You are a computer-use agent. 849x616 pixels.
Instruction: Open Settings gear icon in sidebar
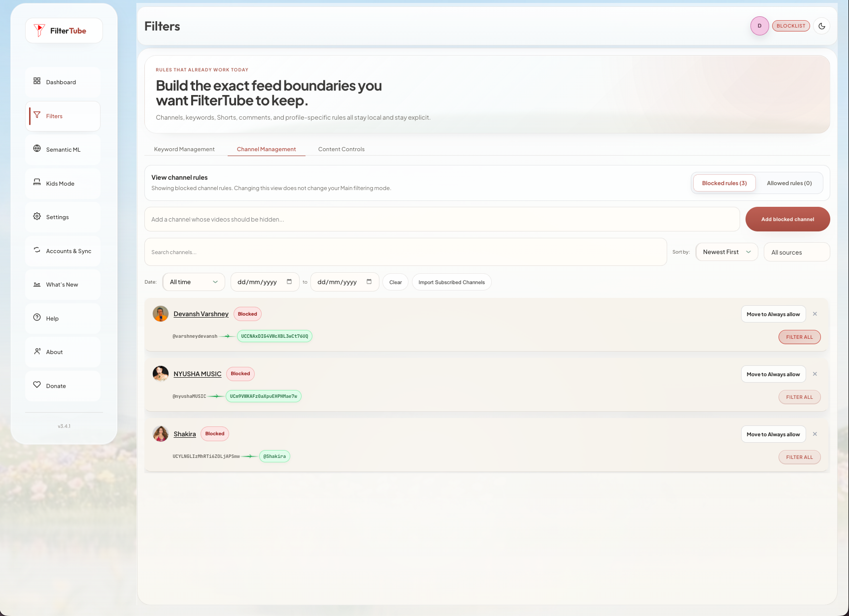pos(37,216)
